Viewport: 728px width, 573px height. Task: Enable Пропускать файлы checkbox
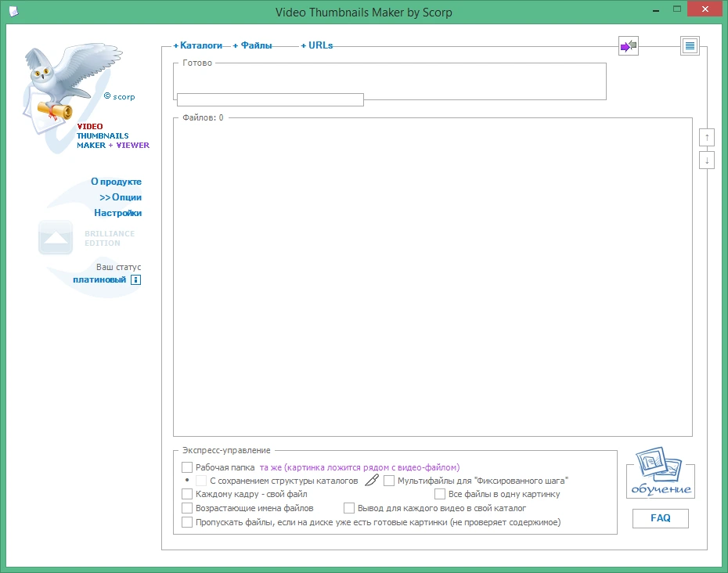tap(187, 522)
